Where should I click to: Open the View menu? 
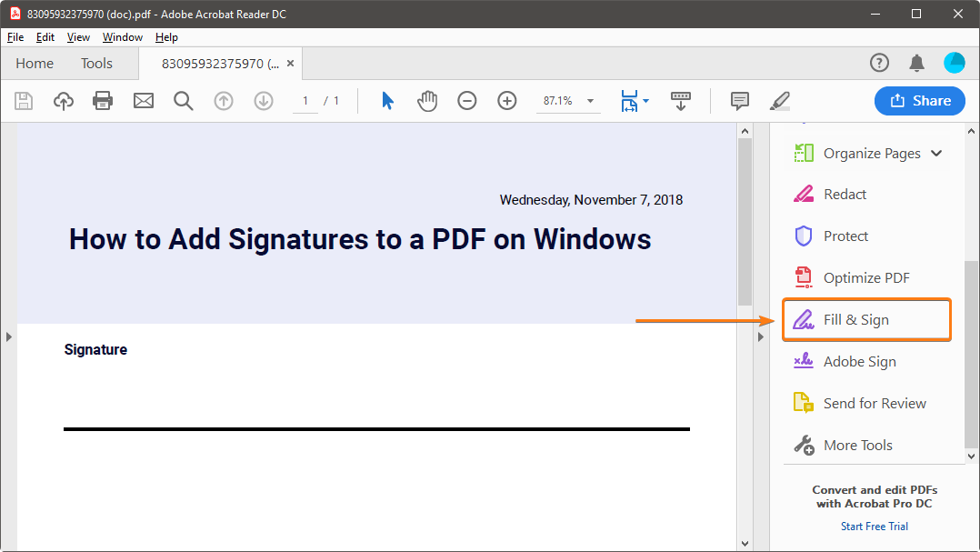coord(77,37)
